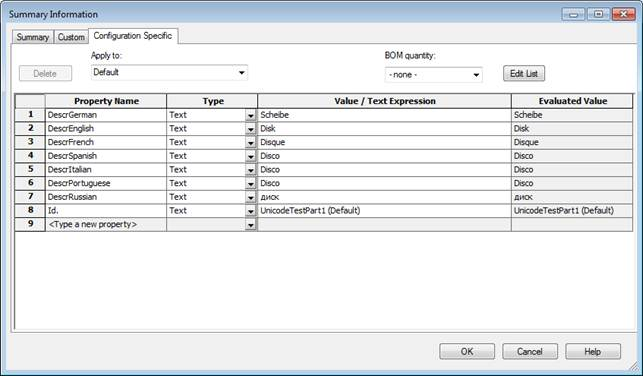Open Type dropdown for Id. row

click(251, 211)
